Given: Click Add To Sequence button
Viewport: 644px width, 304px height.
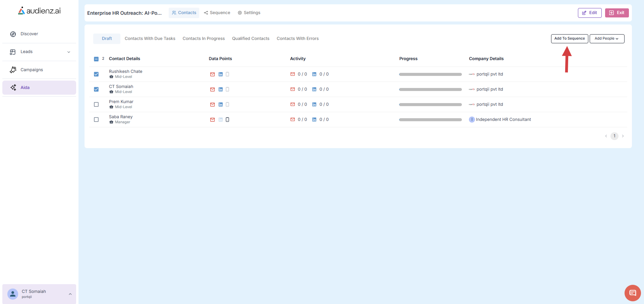Looking at the screenshot, I should [570, 39].
